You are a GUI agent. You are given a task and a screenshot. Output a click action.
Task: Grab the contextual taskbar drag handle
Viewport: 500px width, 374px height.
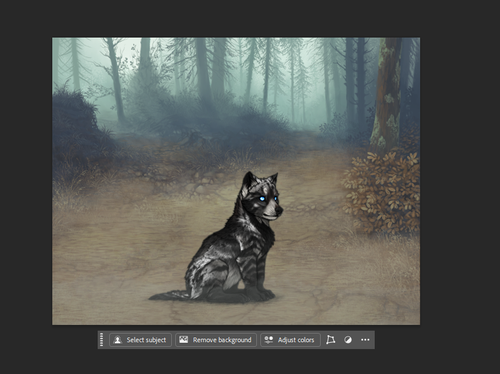tap(102, 340)
